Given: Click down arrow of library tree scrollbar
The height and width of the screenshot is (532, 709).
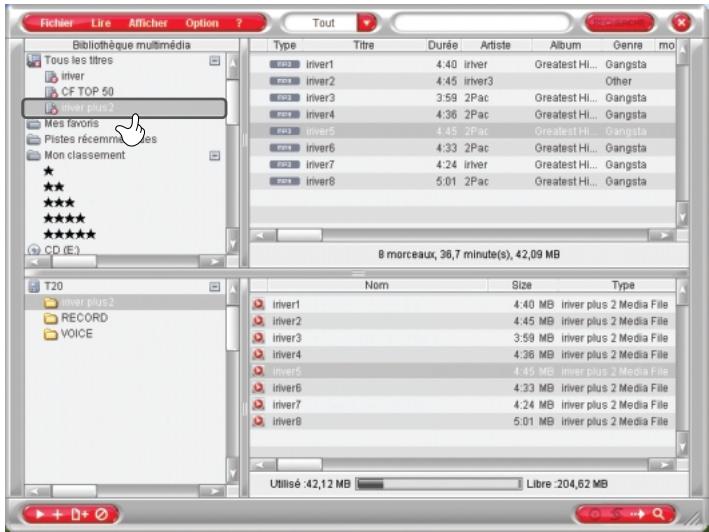Looking at the screenshot, I should (x=232, y=245).
